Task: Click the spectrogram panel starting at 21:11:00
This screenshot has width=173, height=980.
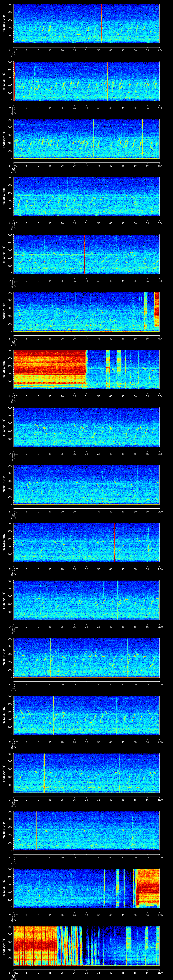Action: [86, 600]
